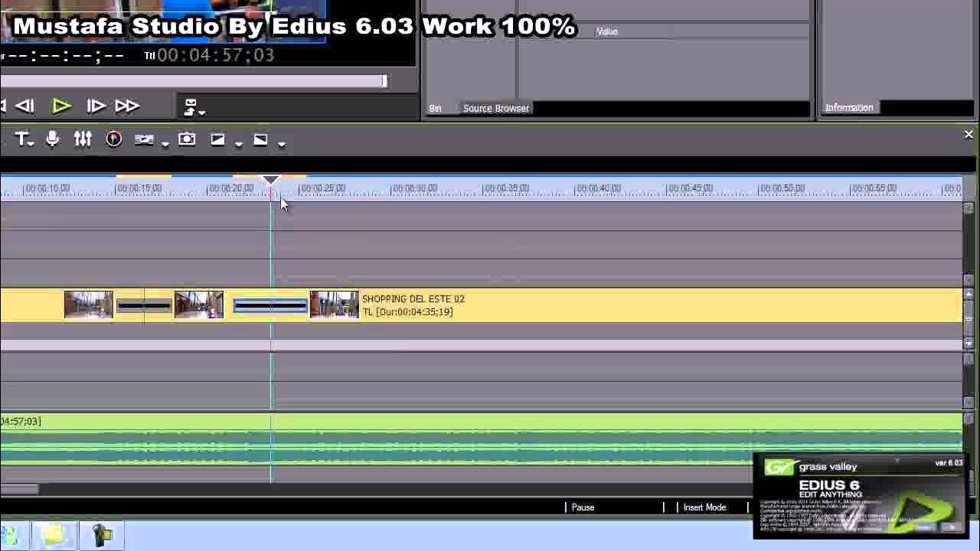Image resolution: width=980 pixels, height=551 pixels.
Task: Click the first split-screen layout icon
Action: point(217,139)
